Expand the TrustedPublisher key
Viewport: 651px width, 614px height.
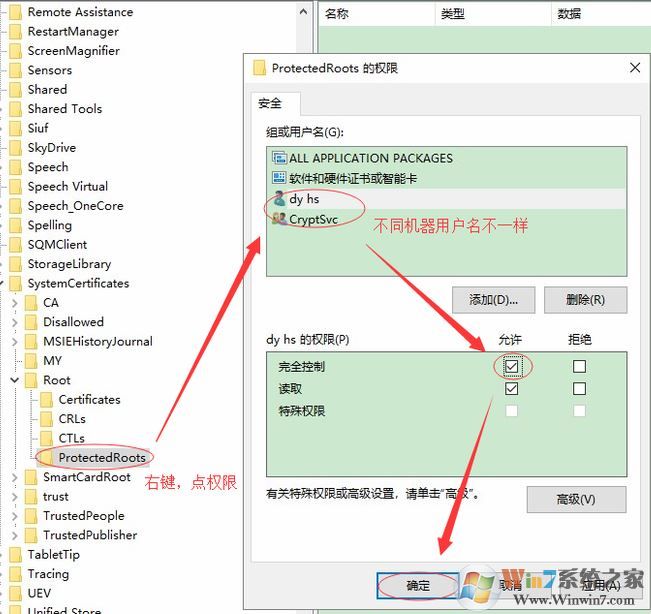point(15,536)
